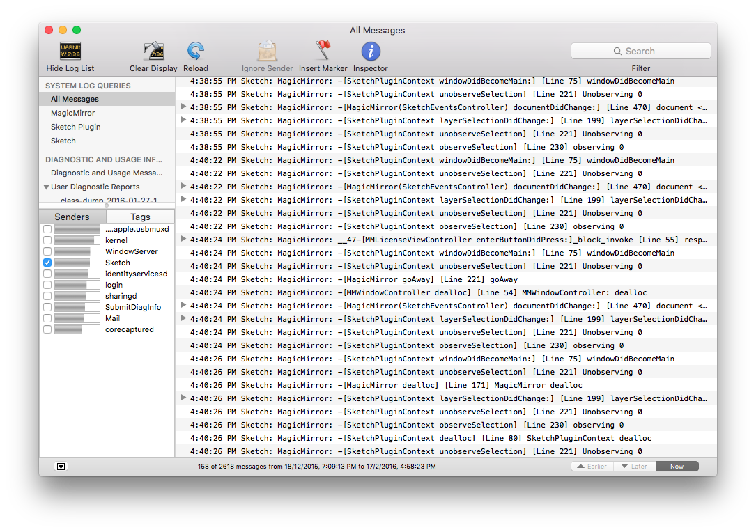Select the Sketch log query
Image resolution: width=756 pixels, height=532 pixels.
107,141
